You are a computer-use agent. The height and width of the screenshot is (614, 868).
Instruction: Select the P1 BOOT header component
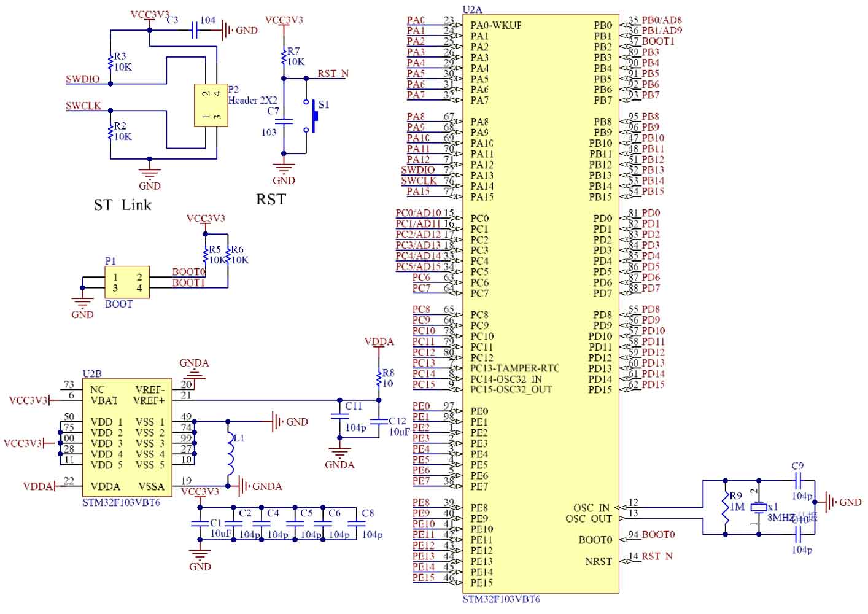point(127,282)
